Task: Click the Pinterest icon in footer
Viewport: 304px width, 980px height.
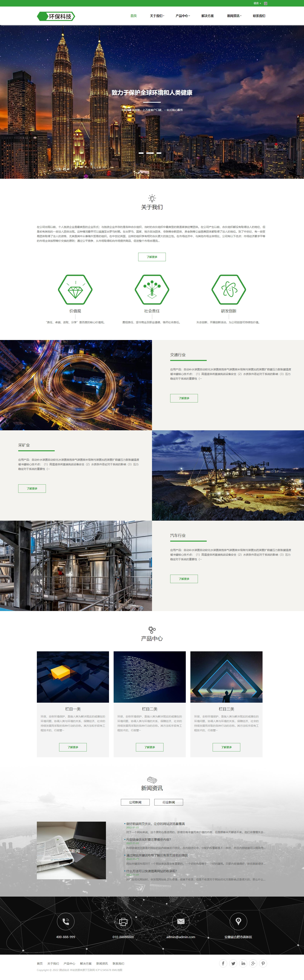Action: (263, 963)
